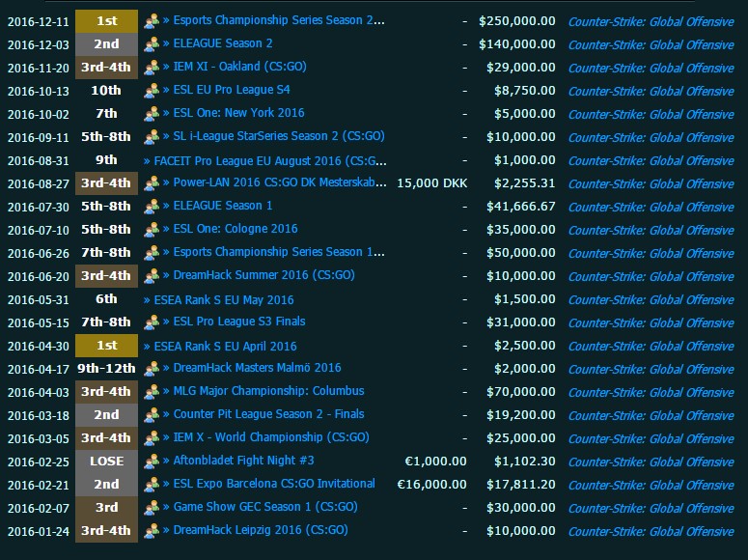Click team icon beside Counter Pit League Season 2
Image resolution: width=748 pixels, height=560 pixels.
[x=152, y=415]
